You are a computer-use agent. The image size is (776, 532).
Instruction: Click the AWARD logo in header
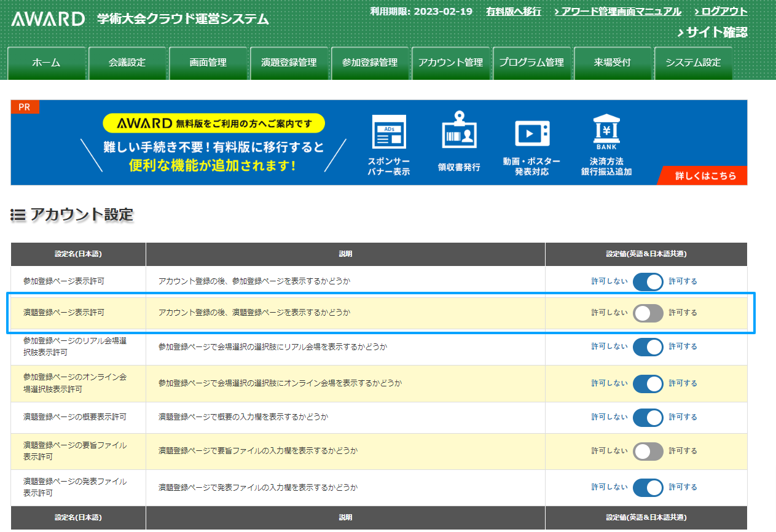pos(48,18)
